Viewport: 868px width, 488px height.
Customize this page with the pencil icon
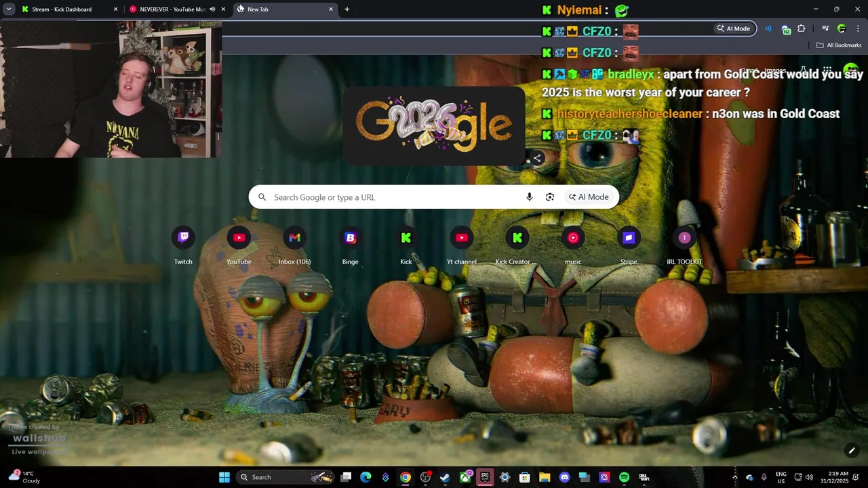pyautogui.click(x=852, y=450)
